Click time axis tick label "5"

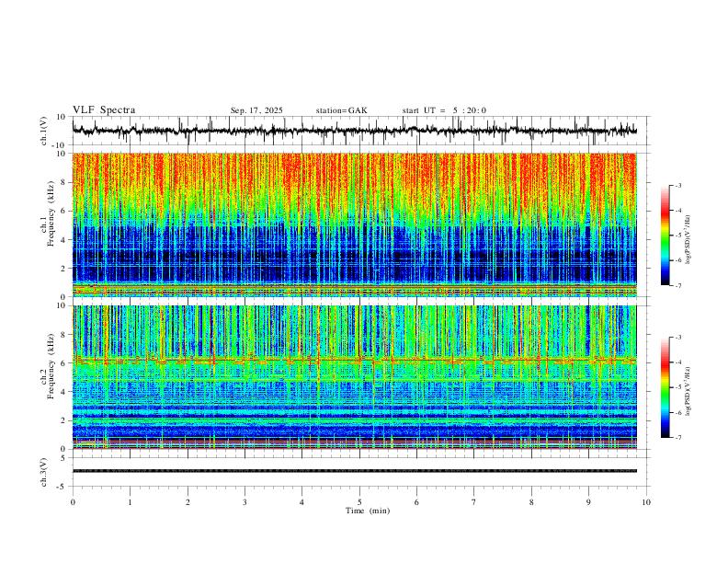pos(359,502)
